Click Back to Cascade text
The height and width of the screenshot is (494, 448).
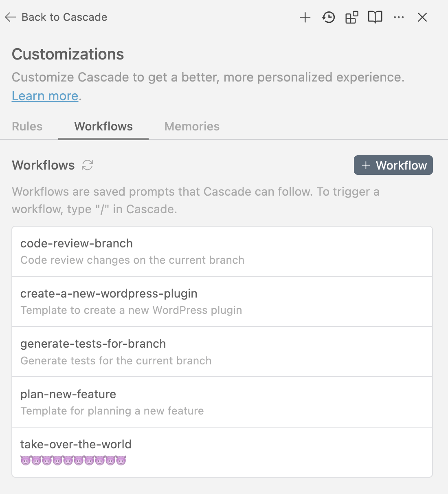coord(64,17)
